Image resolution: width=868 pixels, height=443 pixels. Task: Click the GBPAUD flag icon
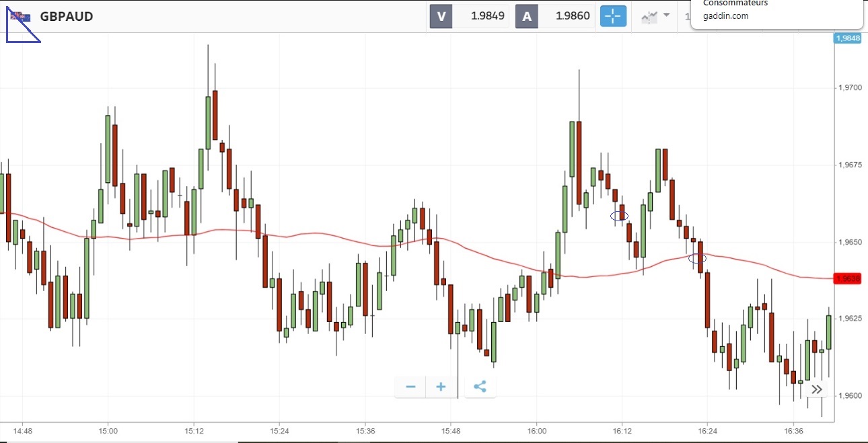click(x=20, y=17)
